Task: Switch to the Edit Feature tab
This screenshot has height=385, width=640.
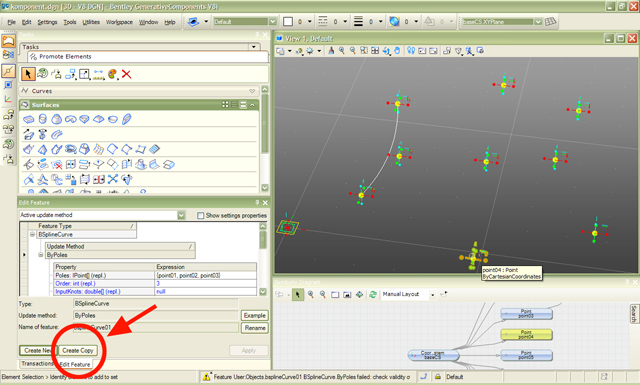Action: tap(75, 364)
